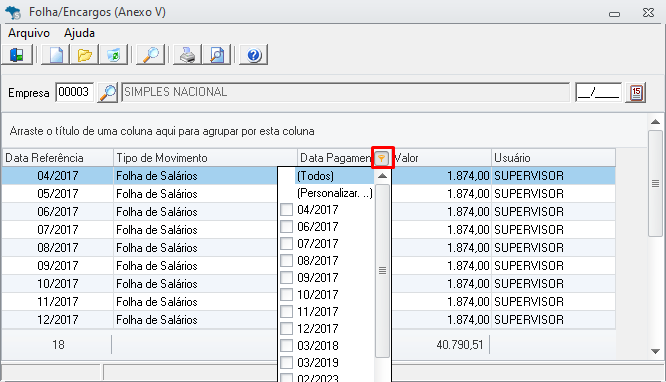The image size is (666, 382).
Task: Sort by Data Referência column header
Action: 58,158
